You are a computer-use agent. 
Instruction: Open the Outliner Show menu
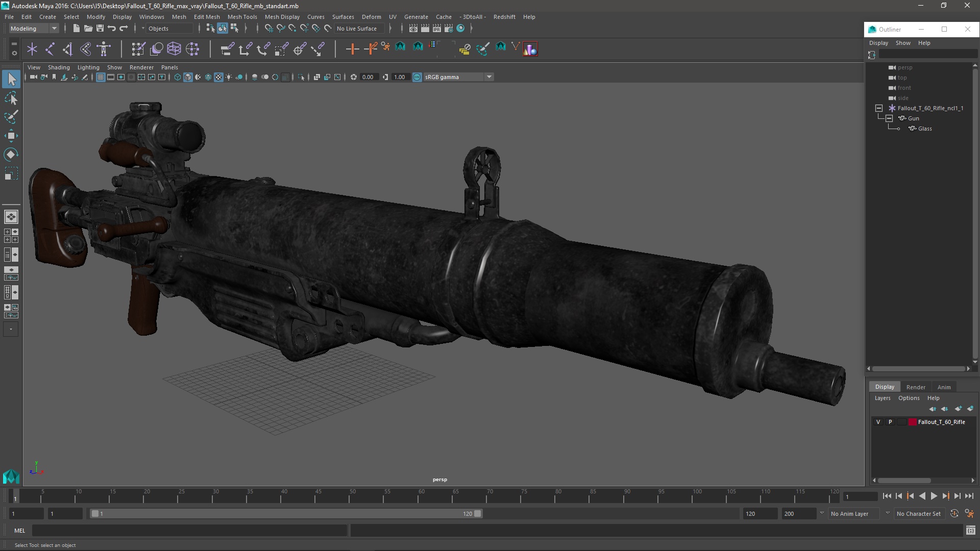(903, 43)
